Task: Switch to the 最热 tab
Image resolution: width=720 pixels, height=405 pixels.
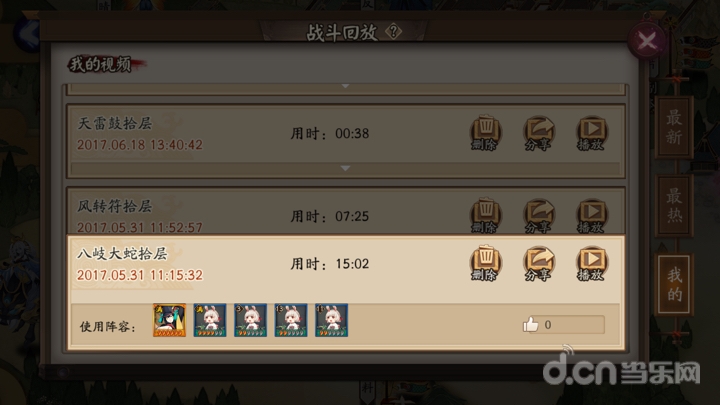Action: (x=674, y=205)
